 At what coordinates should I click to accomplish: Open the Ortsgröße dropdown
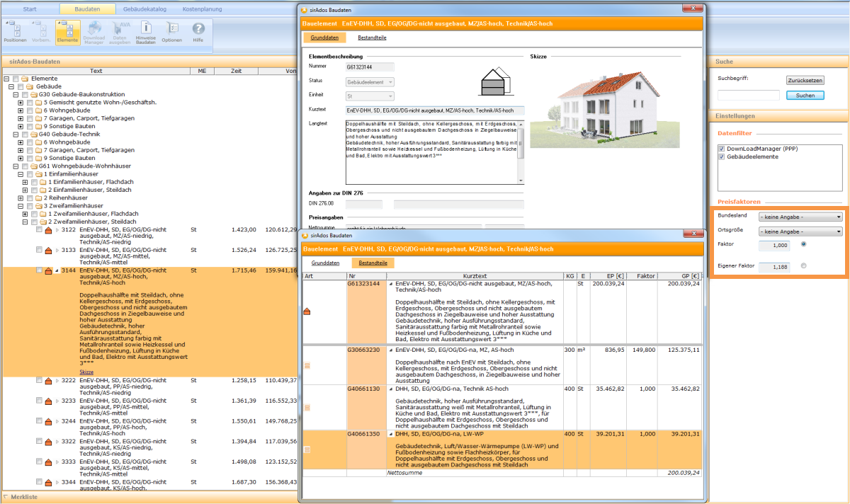800,231
